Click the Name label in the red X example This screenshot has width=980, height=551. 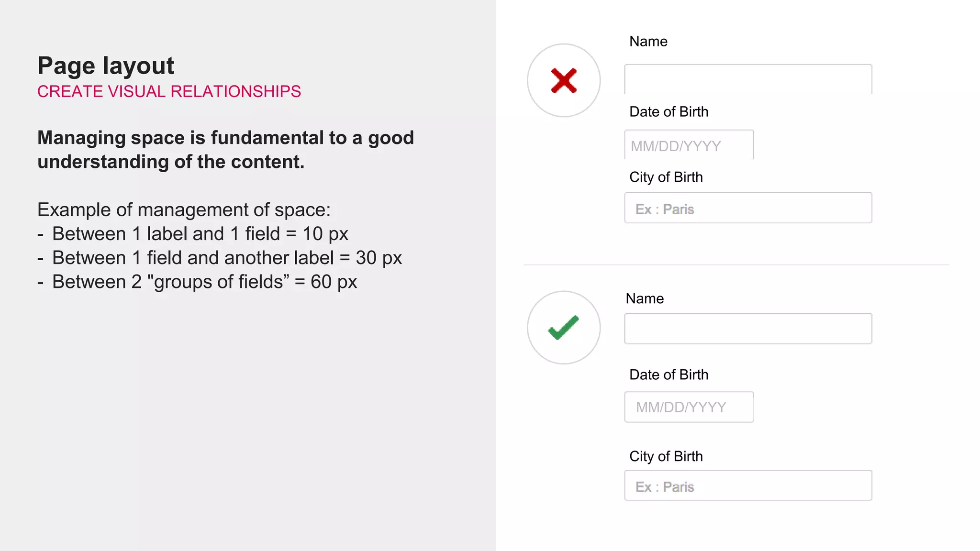648,42
